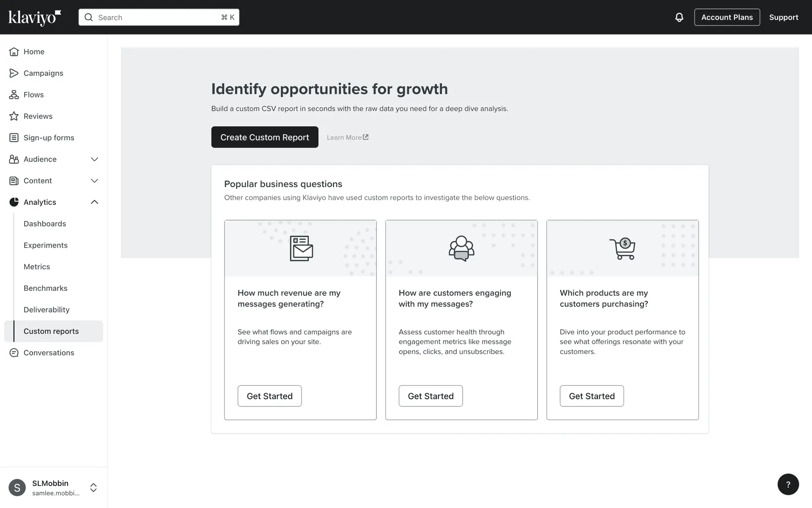Viewport: 812px width, 508px height.
Task: Click the Conversations chat bubble icon
Action: (14, 353)
